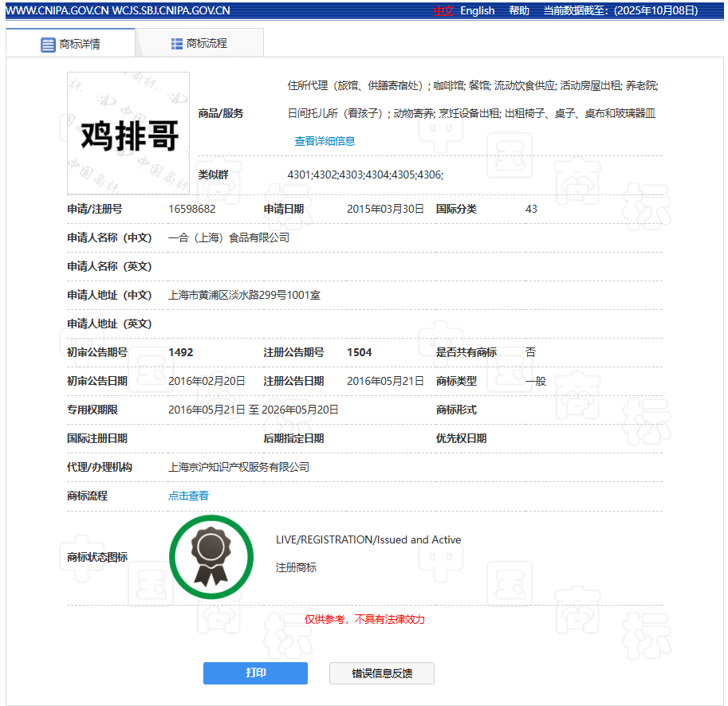The height and width of the screenshot is (706, 728).
Task: Click the similar group codes 4301;4302 line
Action: tap(365, 175)
